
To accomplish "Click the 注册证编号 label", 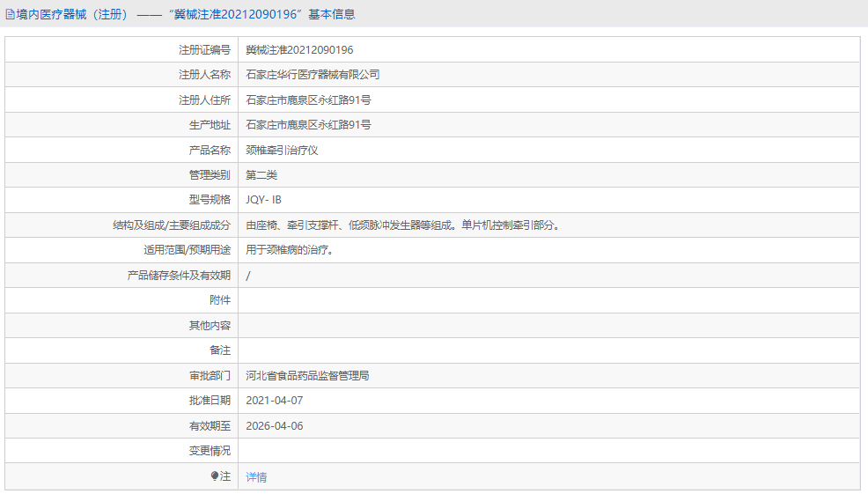I will 204,50.
